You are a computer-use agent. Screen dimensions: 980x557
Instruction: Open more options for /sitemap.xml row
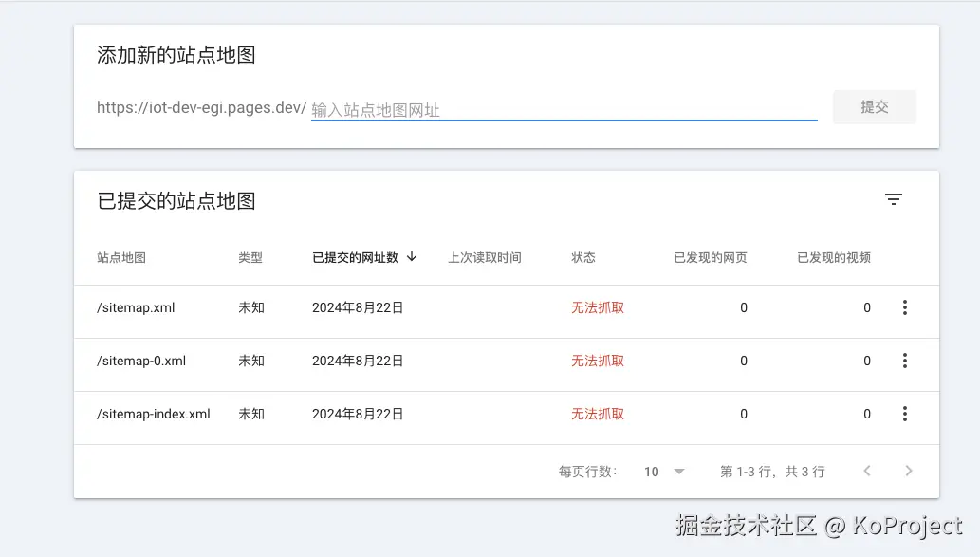click(905, 307)
